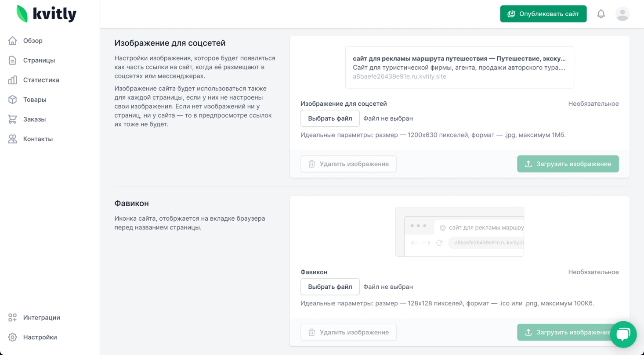Click Файл не выбран in Фавикон section
The width and height of the screenshot is (644, 355).
click(388, 287)
